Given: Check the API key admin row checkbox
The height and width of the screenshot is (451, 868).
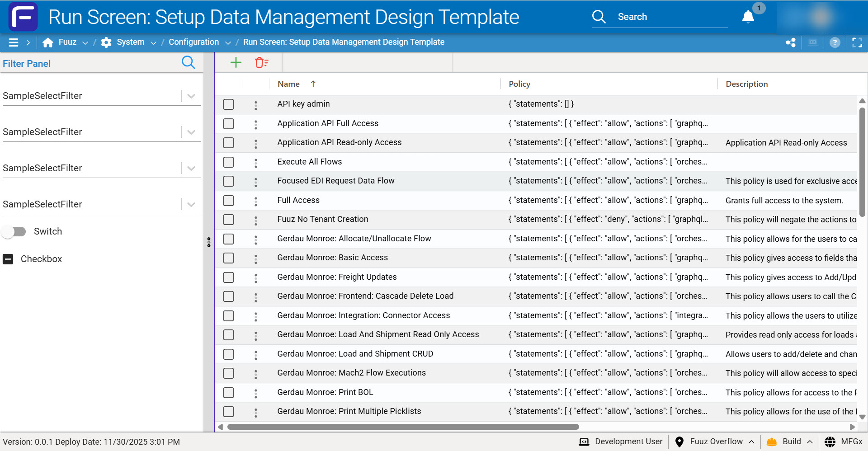Looking at the screenshot, I should tap(229, 104).
